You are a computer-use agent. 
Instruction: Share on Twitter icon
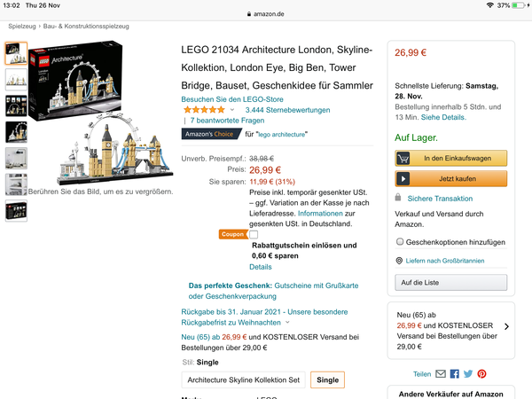468,374
